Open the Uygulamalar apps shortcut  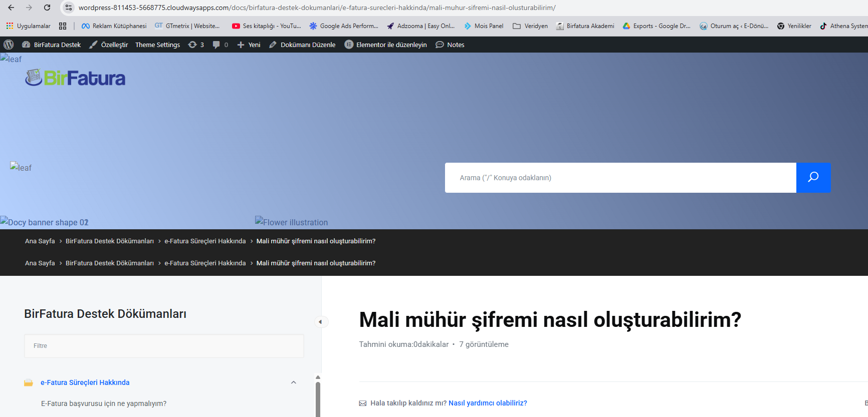(x=28, y=26)
